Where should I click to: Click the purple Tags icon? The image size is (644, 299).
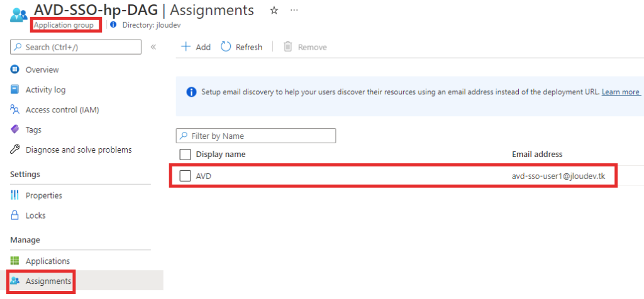point(15,129)
